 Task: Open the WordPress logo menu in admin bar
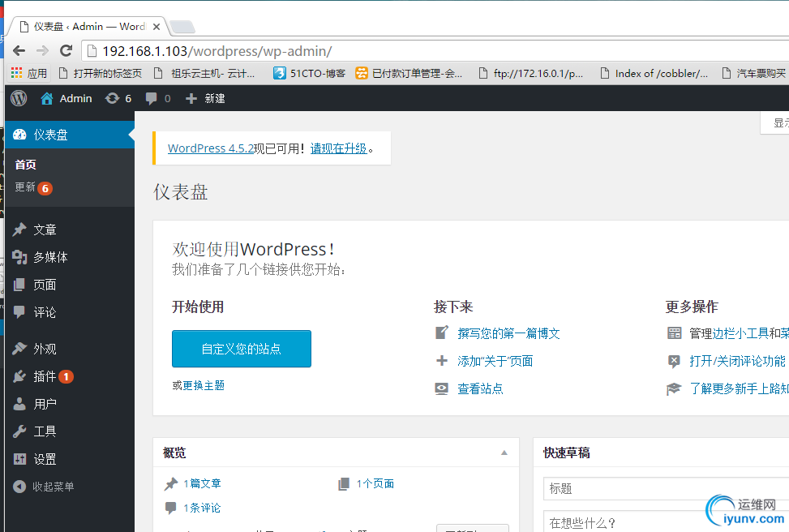coord(19,98)
